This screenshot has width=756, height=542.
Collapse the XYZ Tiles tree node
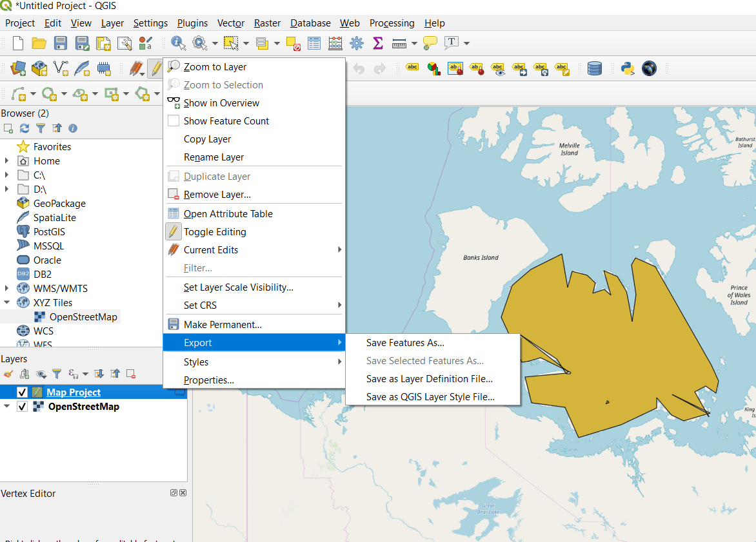point(7,302)
